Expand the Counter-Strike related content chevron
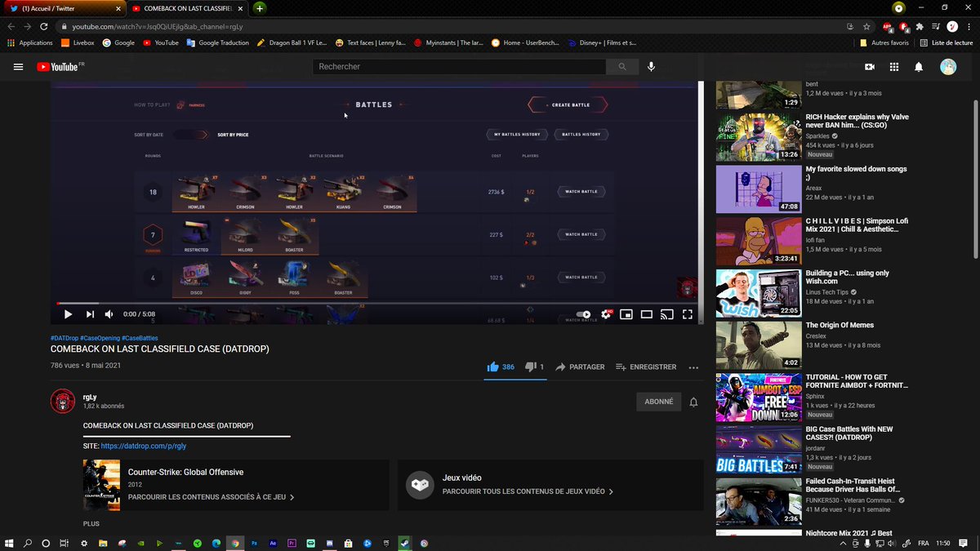 pyautogui.click(x=292, y=496)
